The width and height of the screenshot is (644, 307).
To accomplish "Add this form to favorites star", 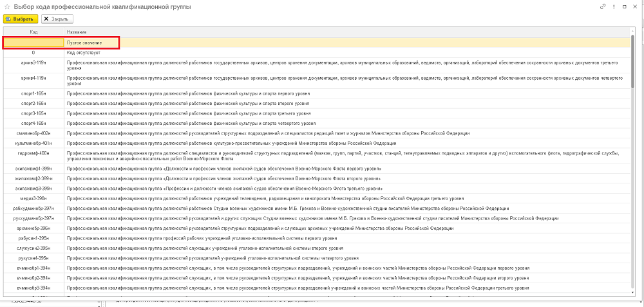I will [x=6, y=6].
